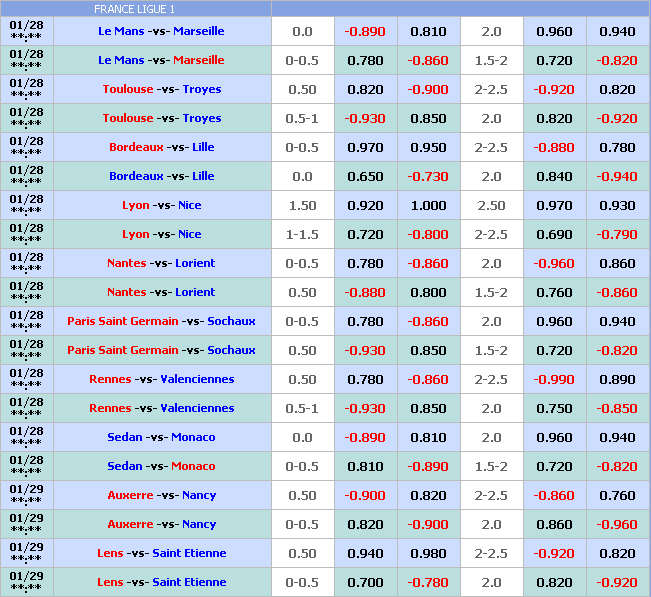Pick -0.850 odds for Rennes vs Valenciennes
Image resolution: width=651 pixels, height=597 pixels.
pos(617,408)
